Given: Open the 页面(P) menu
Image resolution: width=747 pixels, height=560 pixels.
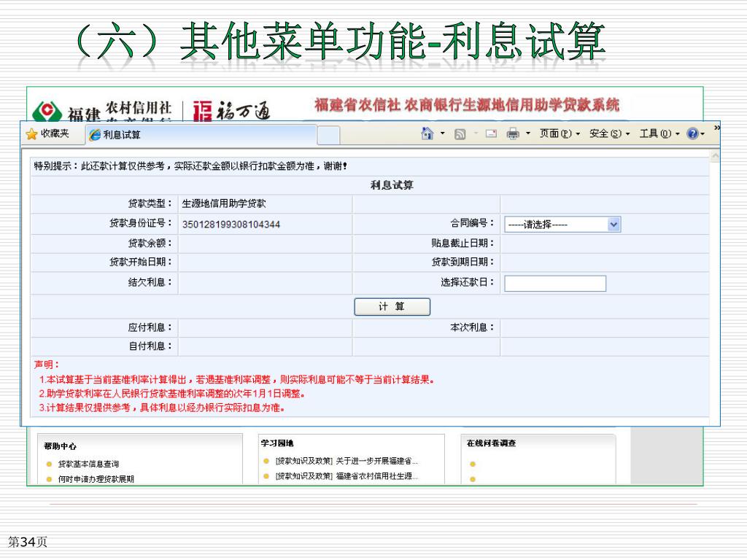Looking at the screenshot, I should click(560, 134).
